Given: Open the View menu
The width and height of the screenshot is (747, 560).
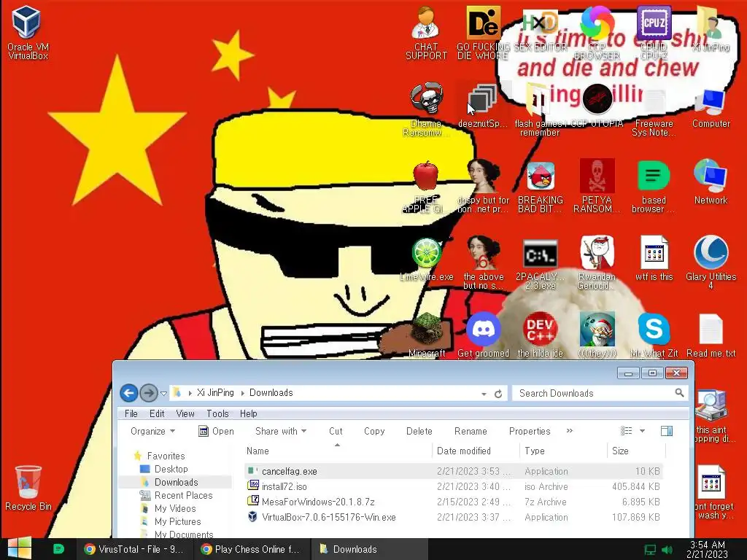Looking at the screenshot, I should tap(185, 413).
